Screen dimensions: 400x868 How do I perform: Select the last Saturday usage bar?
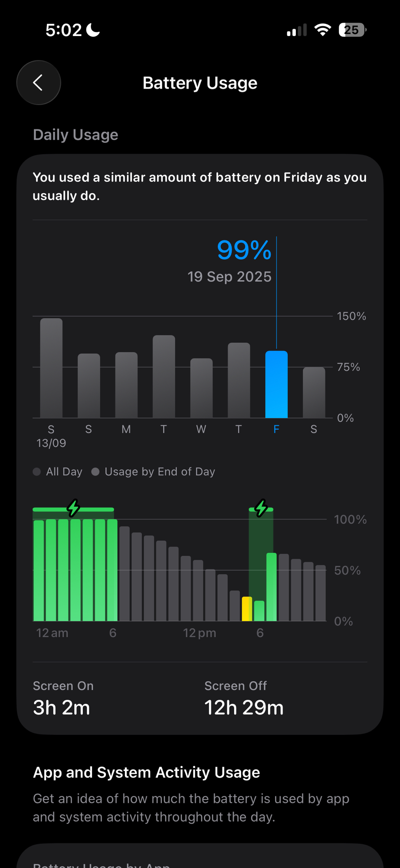click(x=314, y=392)
